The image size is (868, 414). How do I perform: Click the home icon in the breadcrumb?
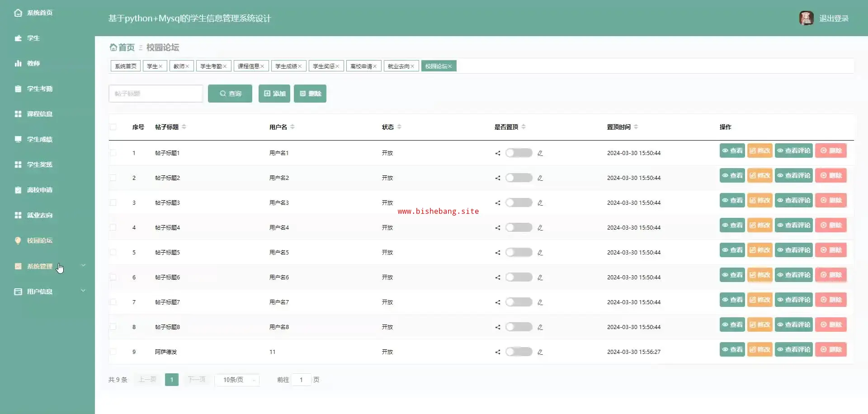tap(113, 47)
